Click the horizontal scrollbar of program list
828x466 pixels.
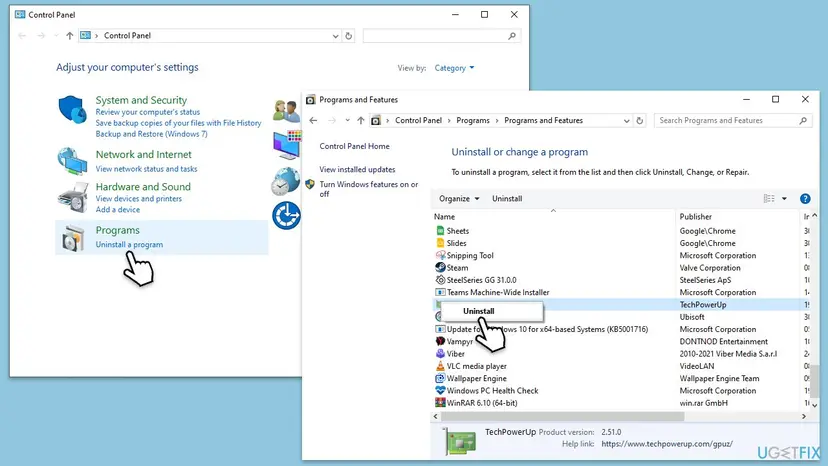(x=562, y=416)
